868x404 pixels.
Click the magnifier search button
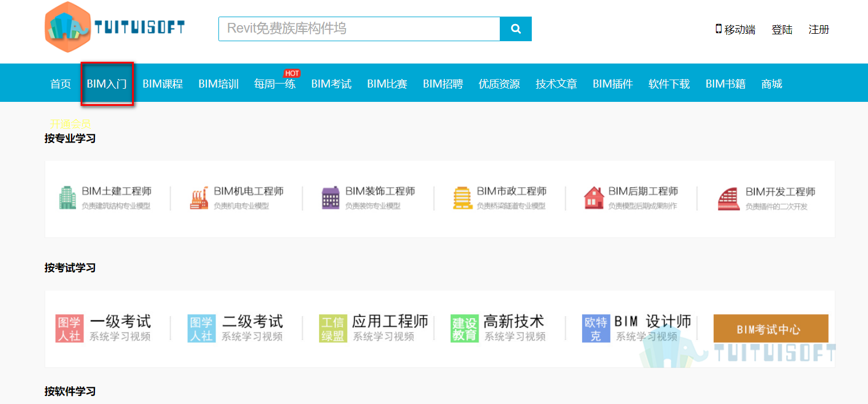(x=516, y=29)
